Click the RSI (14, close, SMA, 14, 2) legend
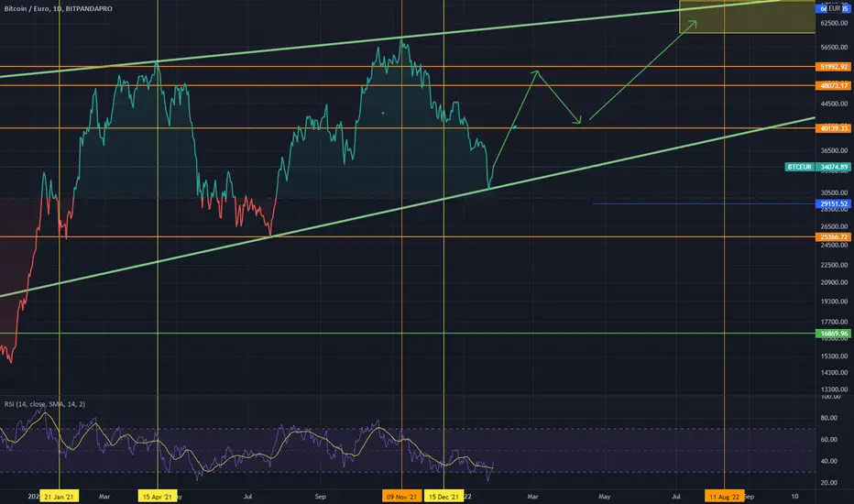854x504 pixels. [45, 404]
